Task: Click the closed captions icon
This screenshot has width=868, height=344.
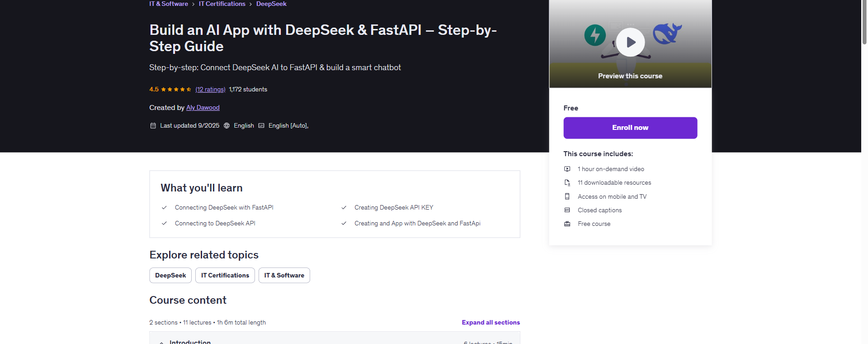Action: [567, 210]
